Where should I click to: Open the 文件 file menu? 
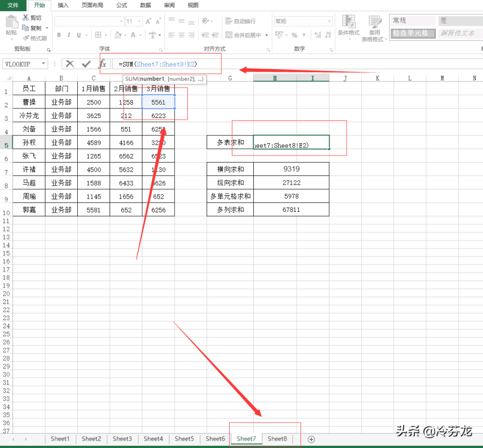coord(13,5)
